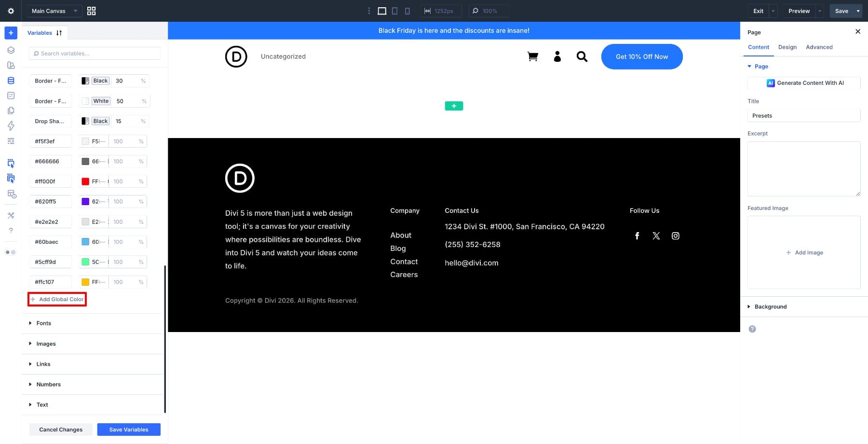Screen dimensions: 868x444
Task: Open the Exit dropdown arrow
Action: 773,11
